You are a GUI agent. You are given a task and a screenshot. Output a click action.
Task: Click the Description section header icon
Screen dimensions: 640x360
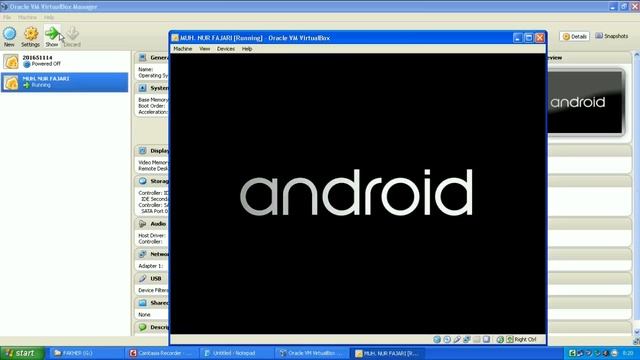coord(142,327)
